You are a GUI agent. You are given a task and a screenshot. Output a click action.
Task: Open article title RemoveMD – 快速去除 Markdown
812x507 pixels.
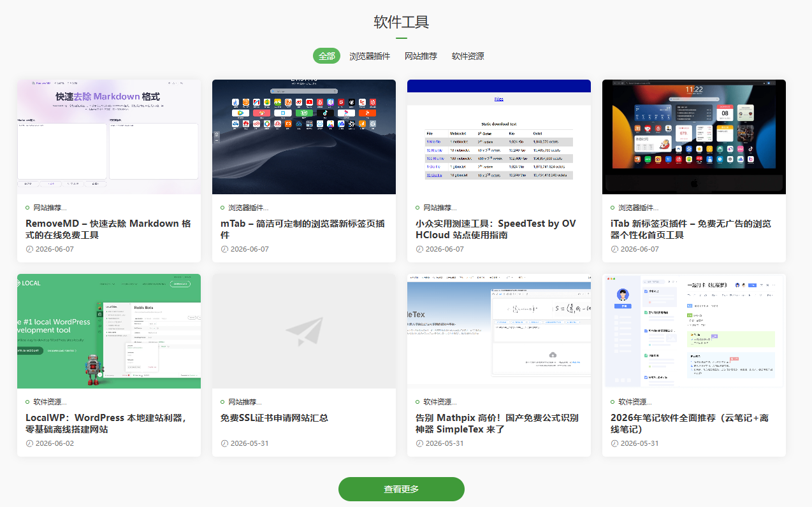pyautogui.click(x=108, y=229)
